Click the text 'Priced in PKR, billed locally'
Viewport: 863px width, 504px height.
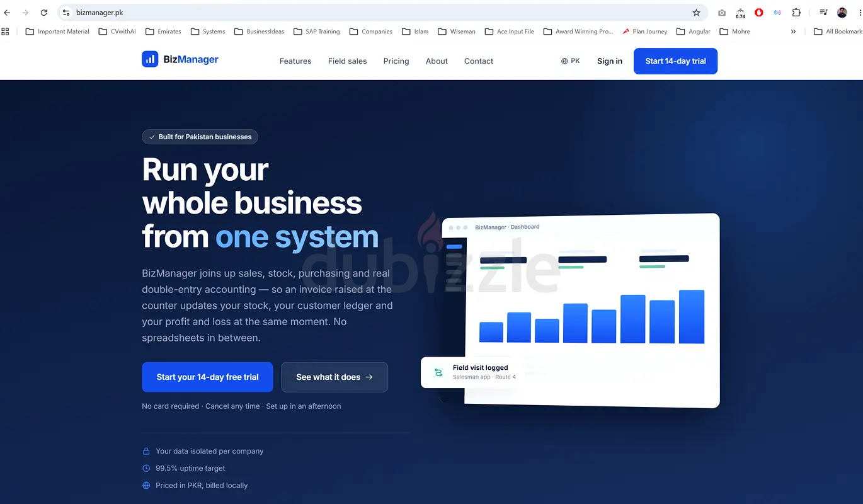(202, 486)
